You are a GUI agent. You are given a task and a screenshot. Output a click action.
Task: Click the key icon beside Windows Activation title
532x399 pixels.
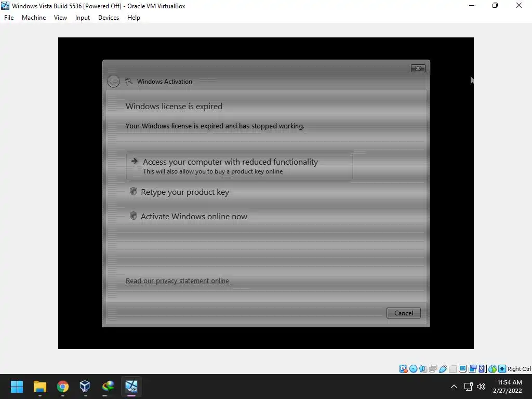129,82
